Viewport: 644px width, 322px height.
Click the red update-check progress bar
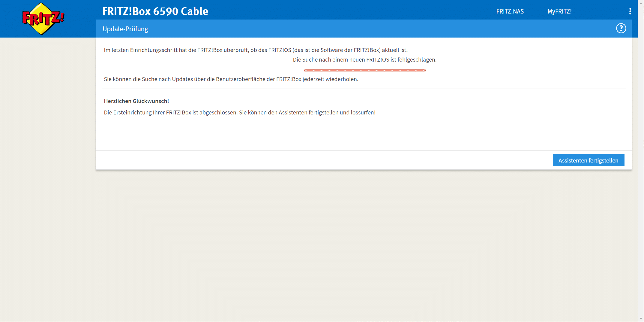(x=364, y=70)
